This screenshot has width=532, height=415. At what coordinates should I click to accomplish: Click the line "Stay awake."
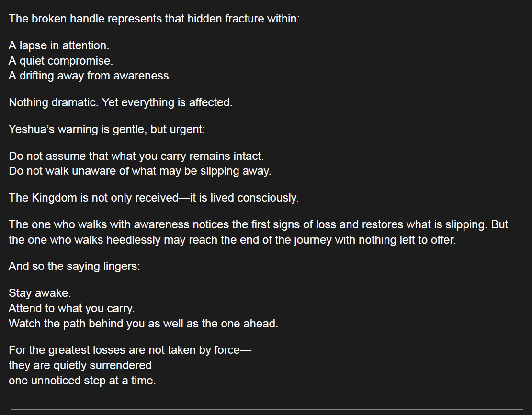[40, 293]
